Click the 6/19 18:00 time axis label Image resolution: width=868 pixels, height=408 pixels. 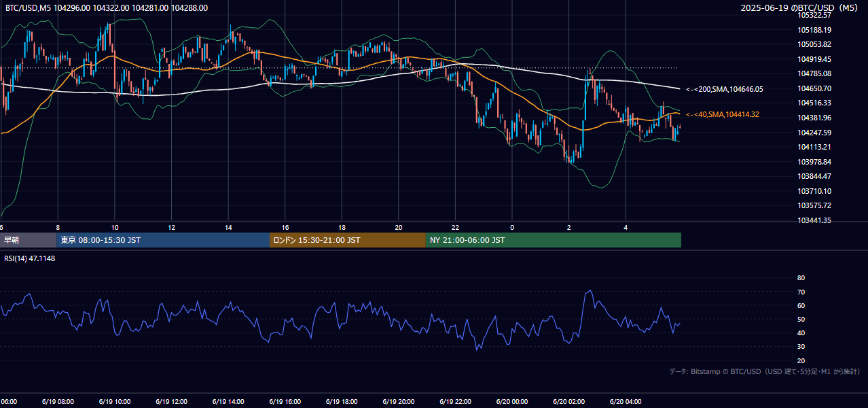click(x=342, y=402)
